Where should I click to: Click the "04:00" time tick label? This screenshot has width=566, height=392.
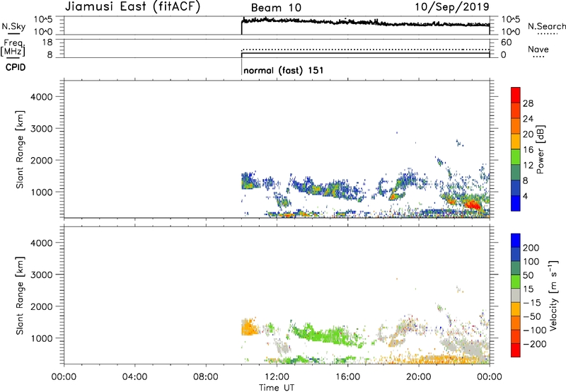[134, 377]
